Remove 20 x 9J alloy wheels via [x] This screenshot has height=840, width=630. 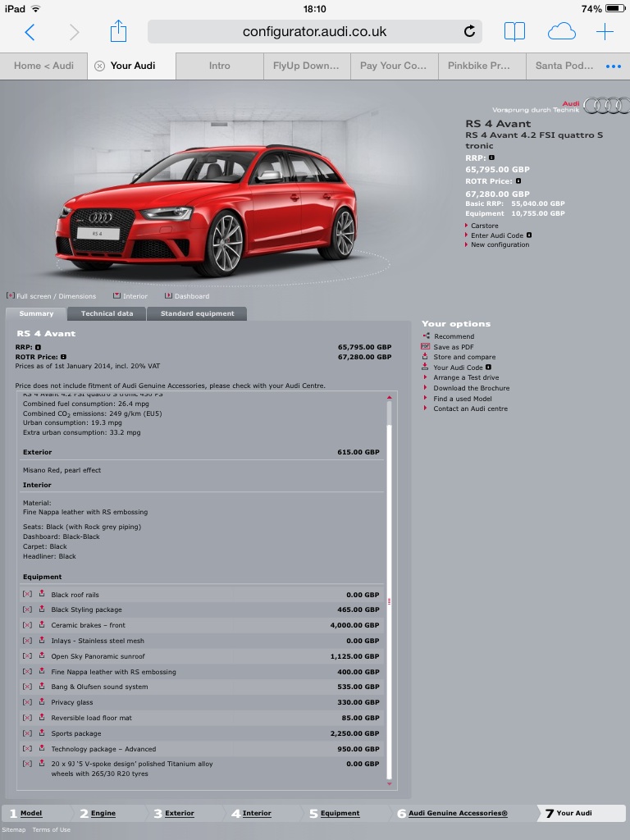(x=27, y=764)
